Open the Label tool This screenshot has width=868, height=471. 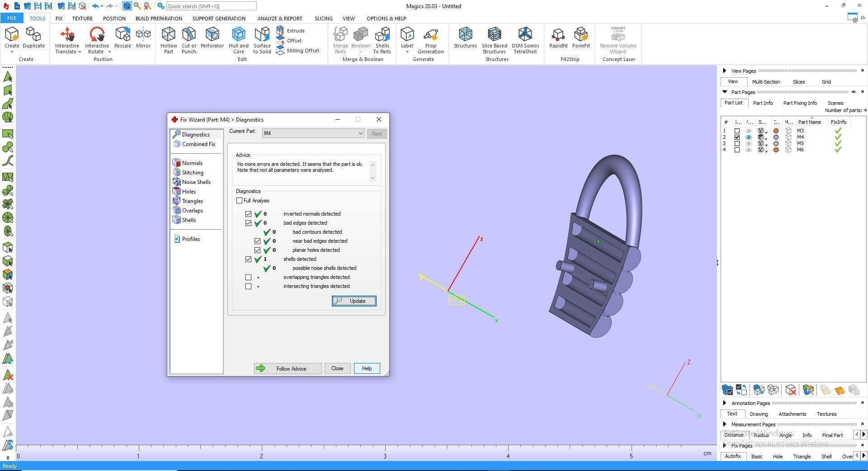[x=407, y=38]
